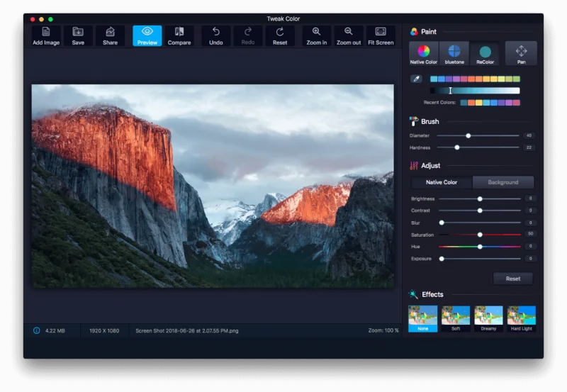This screenshot has width=567, height=392.
Task: Click the Add Image toolbar icon
Action: [46, 36]
